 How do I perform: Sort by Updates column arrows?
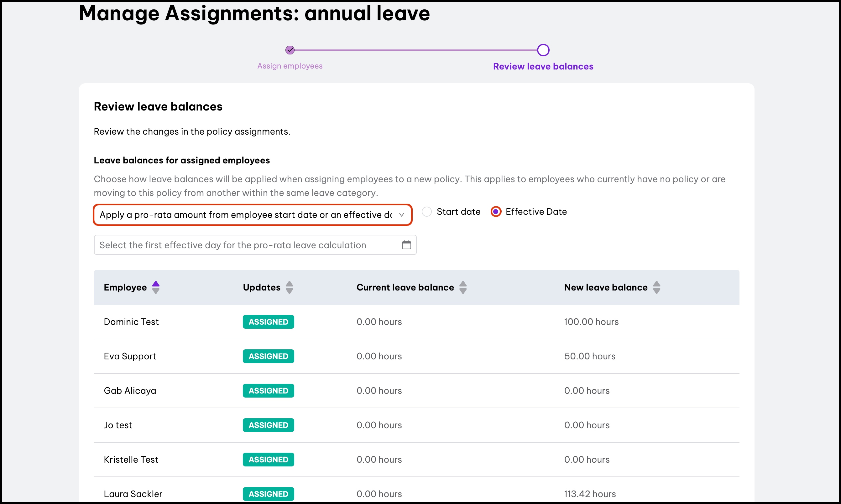(x=289, y=287)
